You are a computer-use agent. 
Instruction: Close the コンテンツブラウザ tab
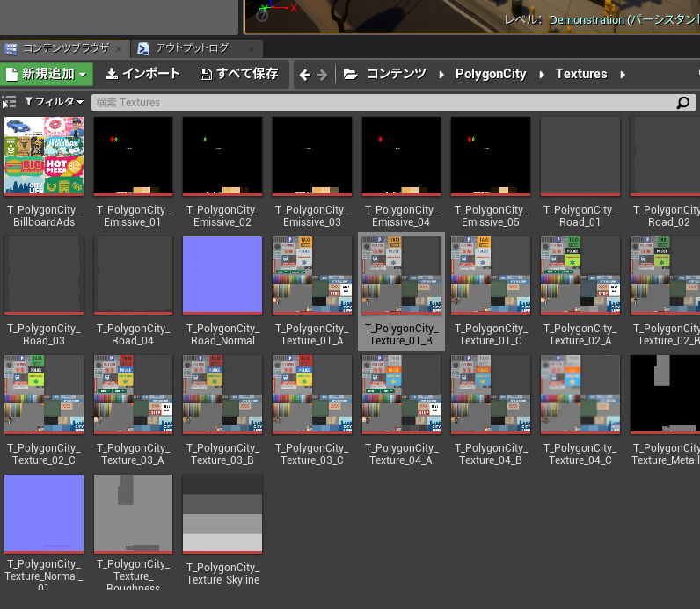click(119, 49)
